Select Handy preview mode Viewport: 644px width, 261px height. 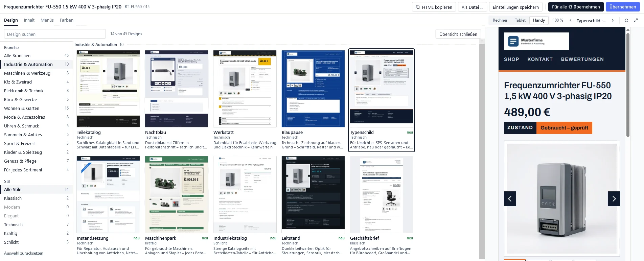click(x=539, y=20)
